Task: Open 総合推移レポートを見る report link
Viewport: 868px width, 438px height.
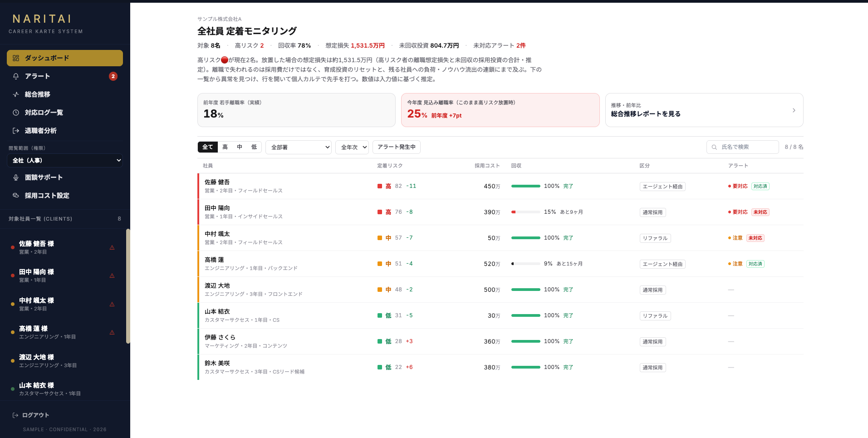Action: (x=704, y=110)
